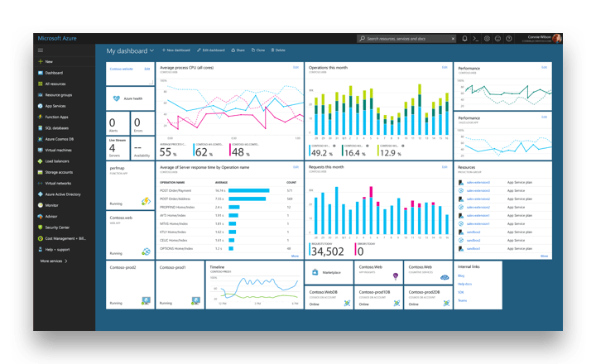This screenshot has width=596, height=364.
Task: Open Advisor icon in sidebar
Action: point(41,216)
